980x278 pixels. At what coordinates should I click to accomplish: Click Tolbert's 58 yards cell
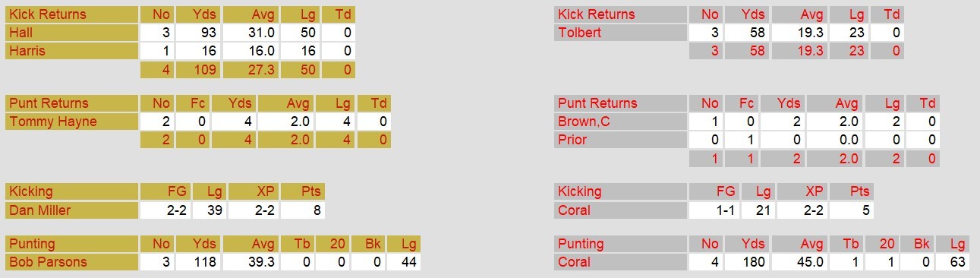pyautogui.click(x=747, y=33)
